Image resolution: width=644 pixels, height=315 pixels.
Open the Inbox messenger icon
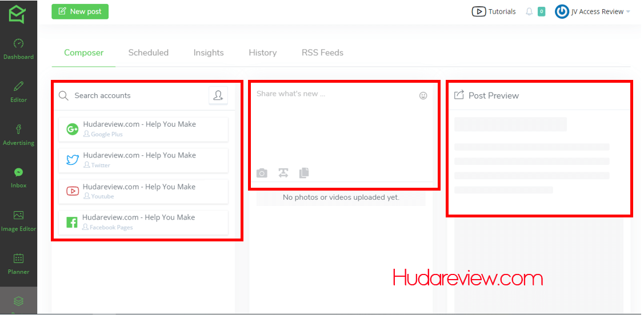tap(18, 177)
